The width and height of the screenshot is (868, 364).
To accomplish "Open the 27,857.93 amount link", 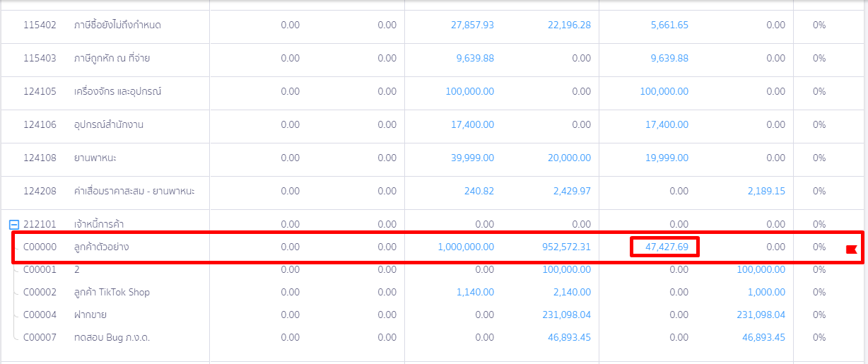I will tap(472, 25).
